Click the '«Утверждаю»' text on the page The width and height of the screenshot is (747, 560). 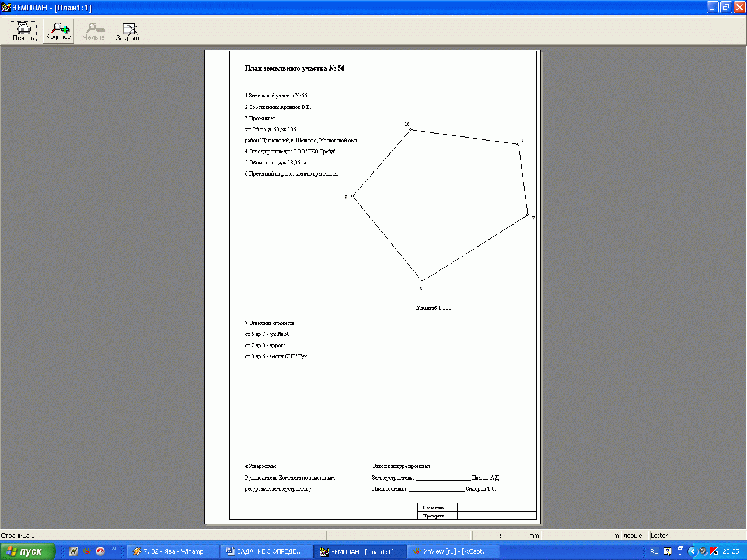(261, 466)
